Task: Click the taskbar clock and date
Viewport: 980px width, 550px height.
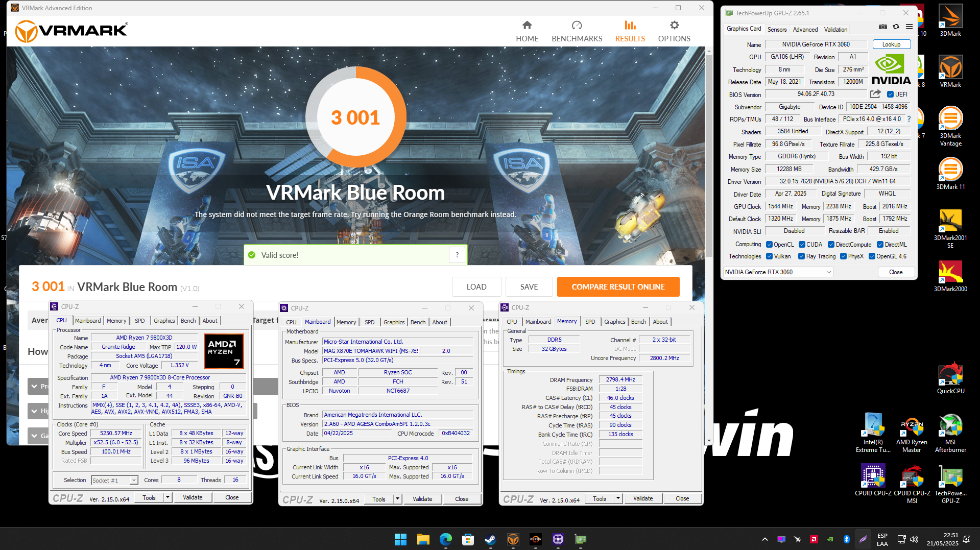Action: tap(943, 539)
